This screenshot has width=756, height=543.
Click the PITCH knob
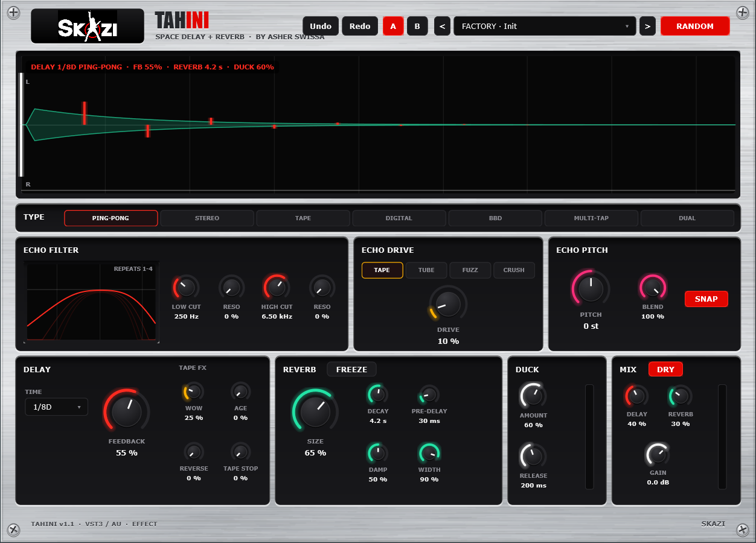[x=591, y=289]
